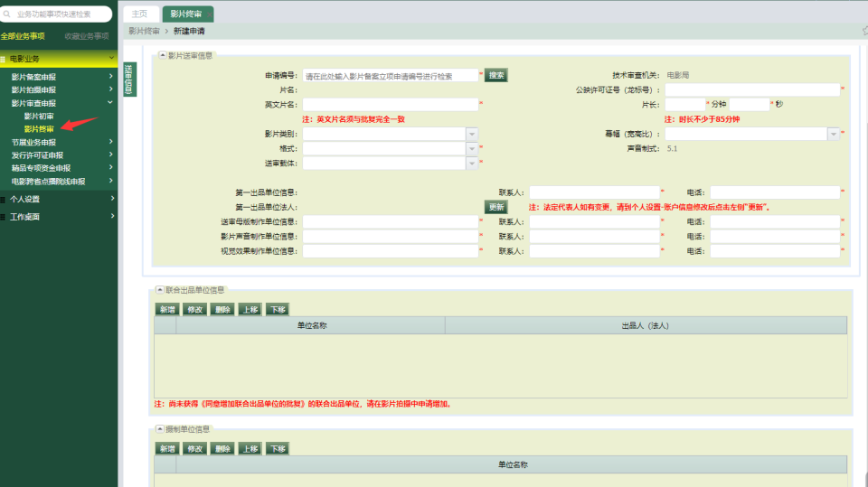
Task: Collapse the 电影业务 menu chevron
Action: pos(111,58)
